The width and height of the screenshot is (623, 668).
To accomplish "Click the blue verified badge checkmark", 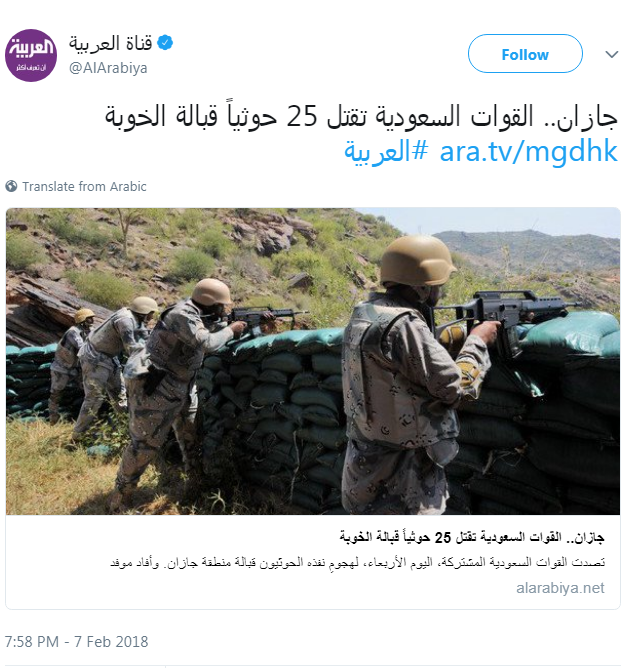I will tap(165, 43).
